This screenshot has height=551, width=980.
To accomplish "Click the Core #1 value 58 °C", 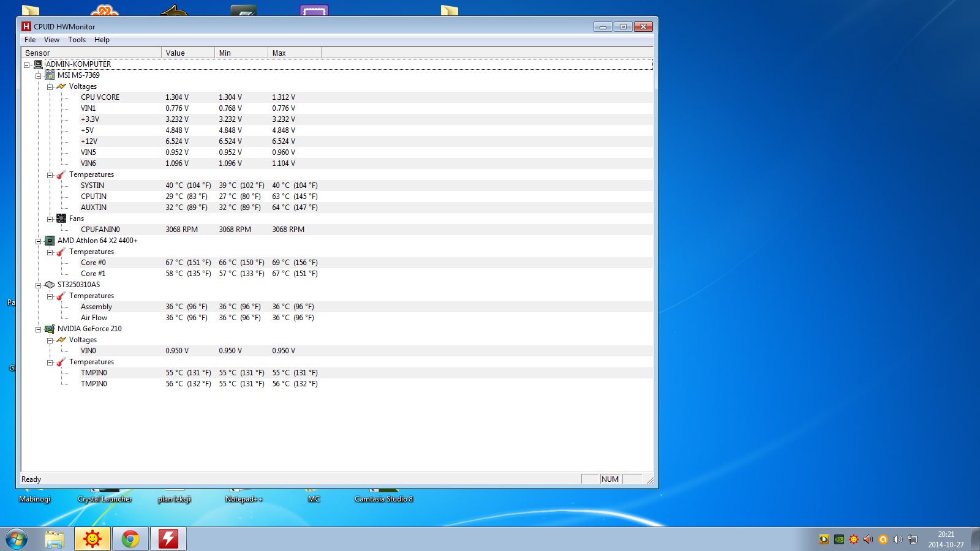I will click(188, 274).
